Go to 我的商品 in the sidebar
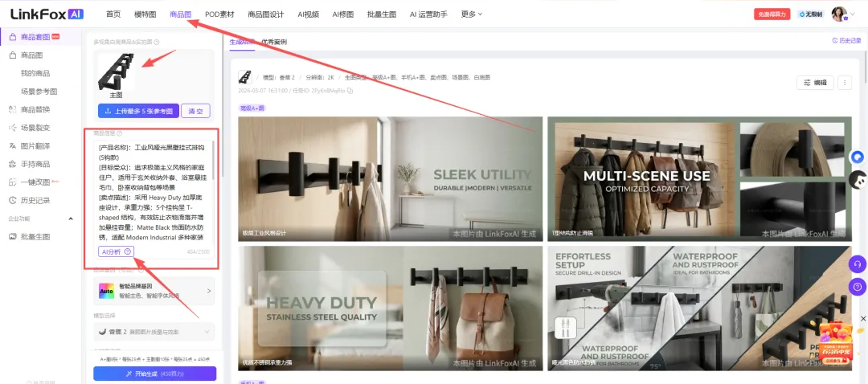Viewport: 868px width, 384px height. click(x=35, y=73)
